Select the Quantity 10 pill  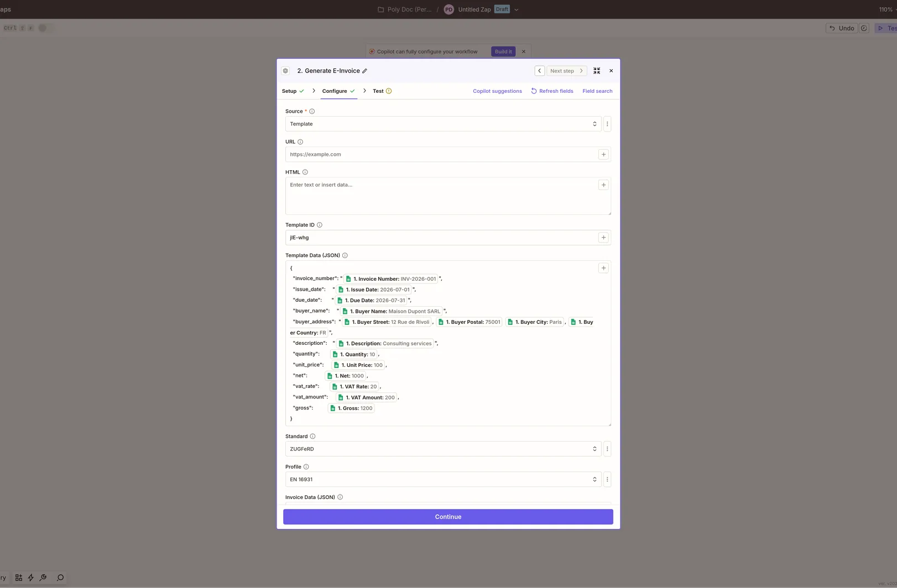click(354, 354)
